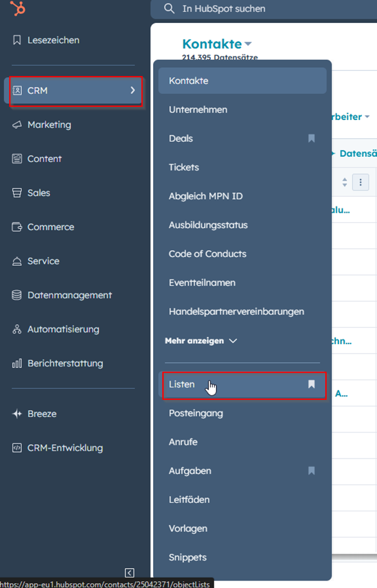Select Listen in the CRM menu
Screen dimensions: 377x588
[243, 385]
